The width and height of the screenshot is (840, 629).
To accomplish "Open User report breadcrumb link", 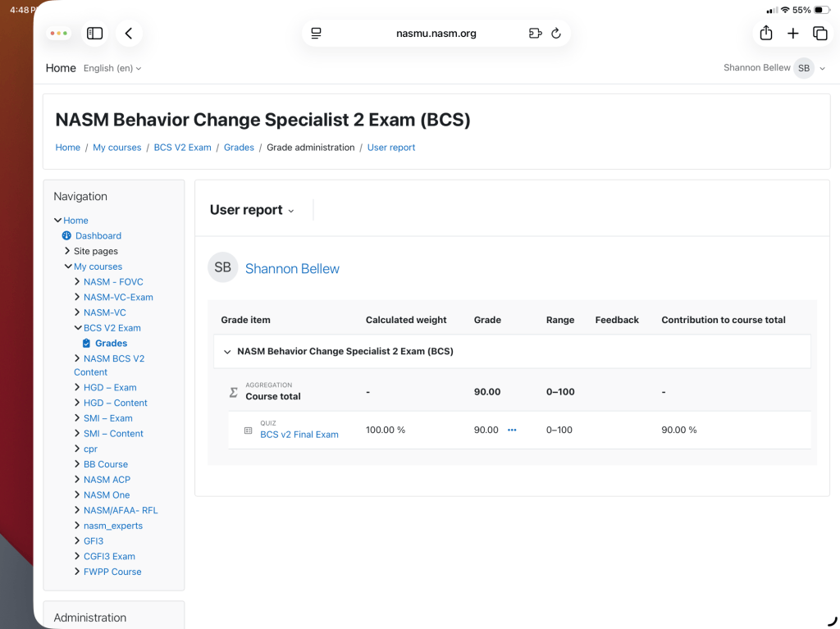I will click(x=391, y=148).
